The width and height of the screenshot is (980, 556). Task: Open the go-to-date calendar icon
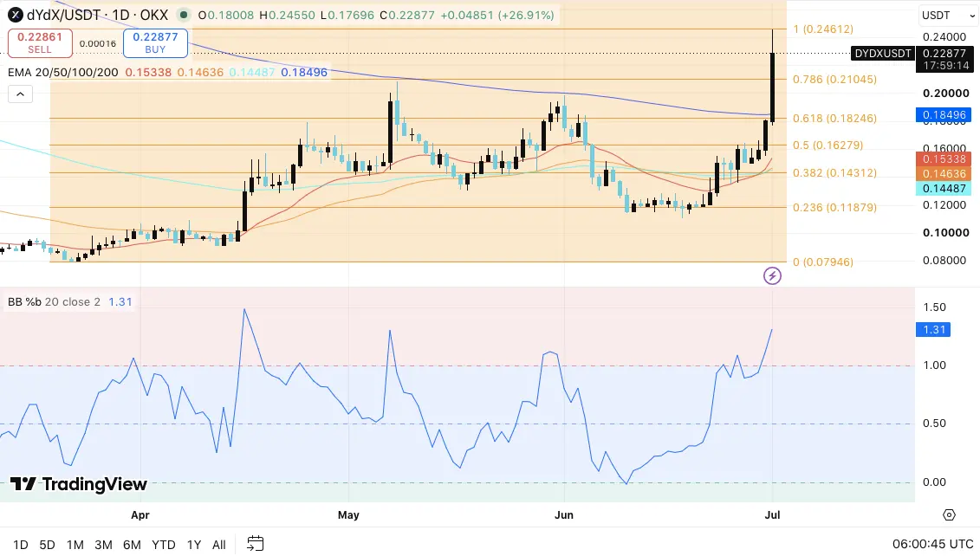point(255,544)
